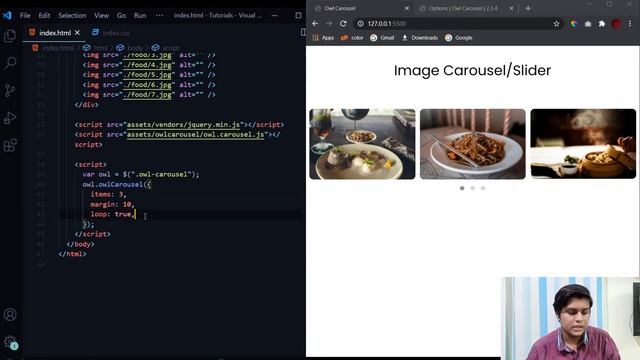This screenshot has width=640, height=360.
Task: Click the 127.0.0.1:5500 address bar
Action: coord(457,24)
